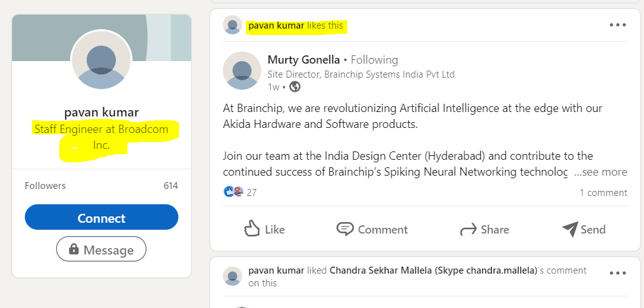Open Chandra Sekhar Mallela profile link
The height and width of the screenshot is (308, 644).
(x=434, y=270)
